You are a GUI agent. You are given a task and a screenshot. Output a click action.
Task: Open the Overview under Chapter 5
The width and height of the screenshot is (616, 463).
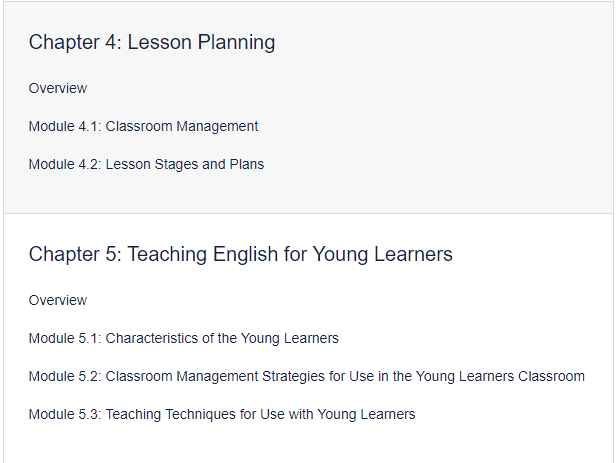point(58,300)
